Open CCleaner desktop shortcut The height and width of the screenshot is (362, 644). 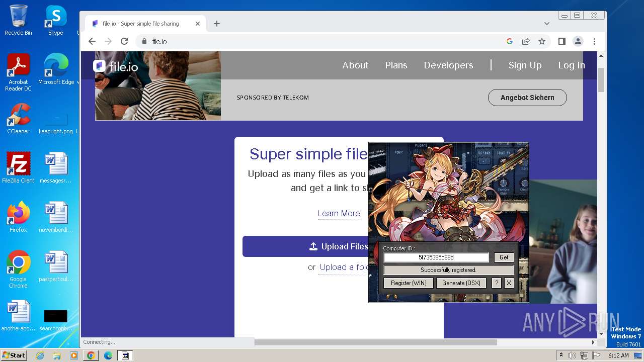(18, 118)
